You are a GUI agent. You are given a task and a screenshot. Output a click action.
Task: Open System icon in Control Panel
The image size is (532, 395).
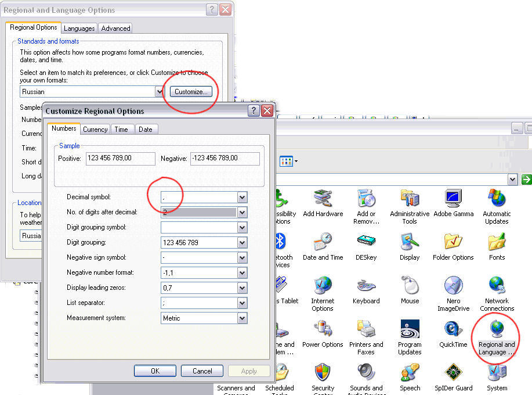tap(497, 372)
